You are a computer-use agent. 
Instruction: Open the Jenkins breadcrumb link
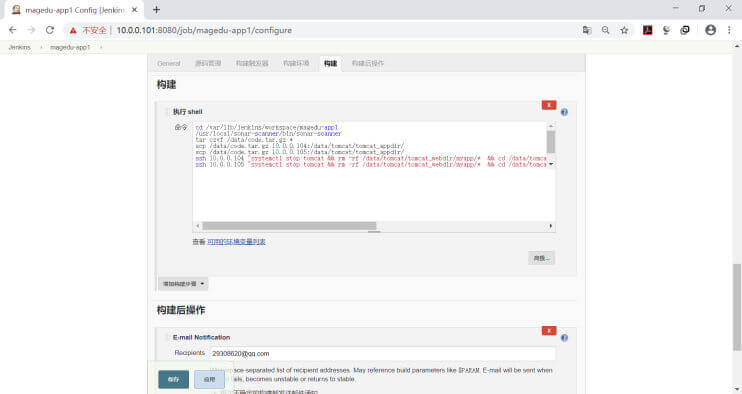tap(19, 47)
